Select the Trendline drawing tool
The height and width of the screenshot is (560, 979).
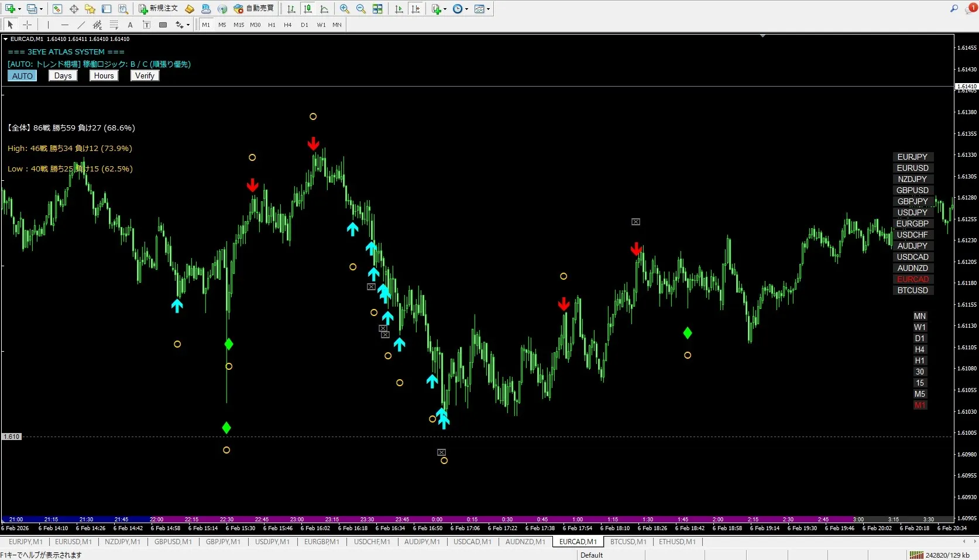coord(81,25)
